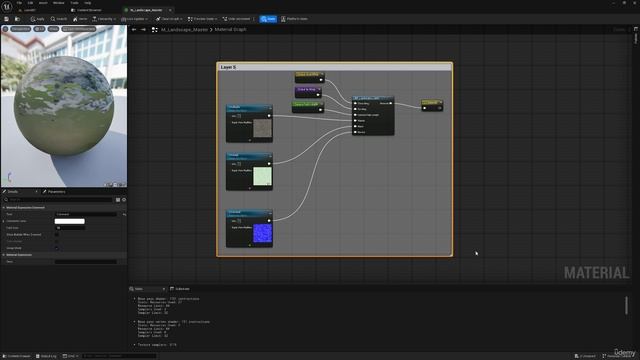Click the property matrix grid icon in Details
This screenshot has width=640, height=360.
point(118,200)
